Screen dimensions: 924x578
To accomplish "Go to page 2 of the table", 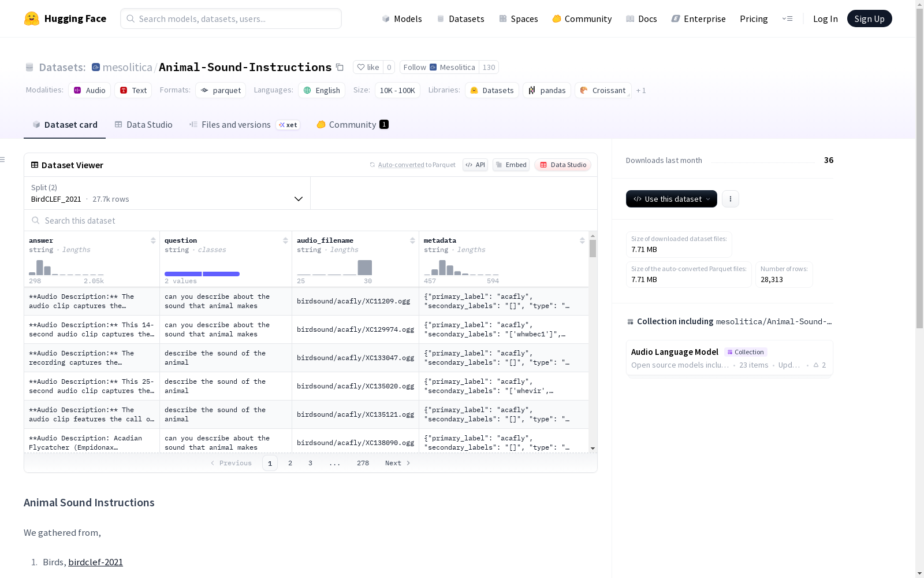I will [x=290, y=463].
